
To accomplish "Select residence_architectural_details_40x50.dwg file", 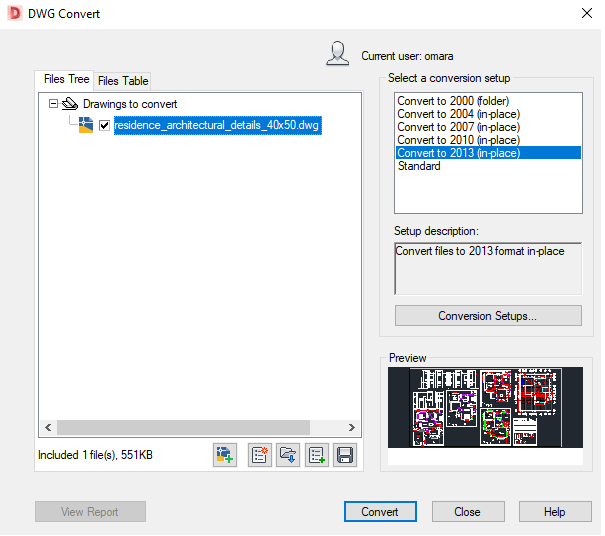I will pyautogui.click(x=218, y=125).
